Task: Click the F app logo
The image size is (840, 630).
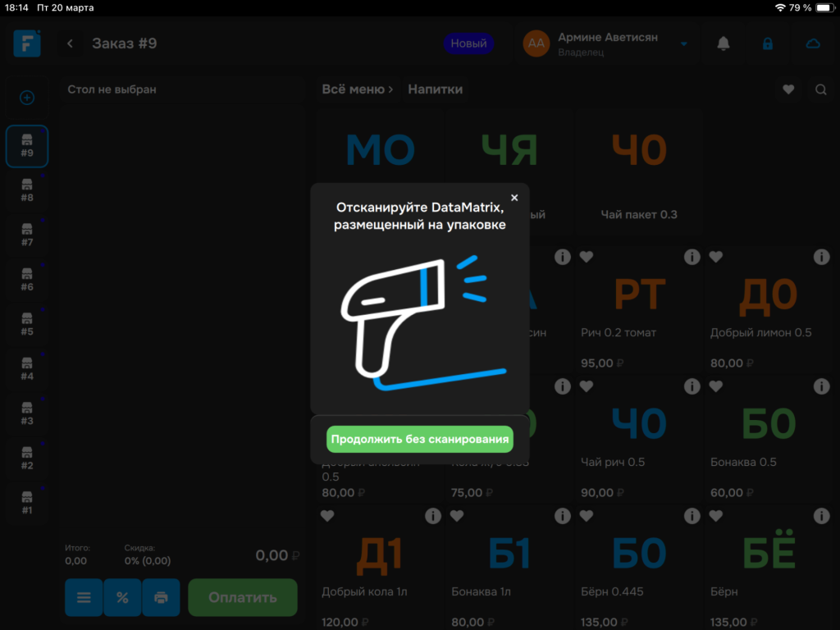Action: tap(27, 43)
